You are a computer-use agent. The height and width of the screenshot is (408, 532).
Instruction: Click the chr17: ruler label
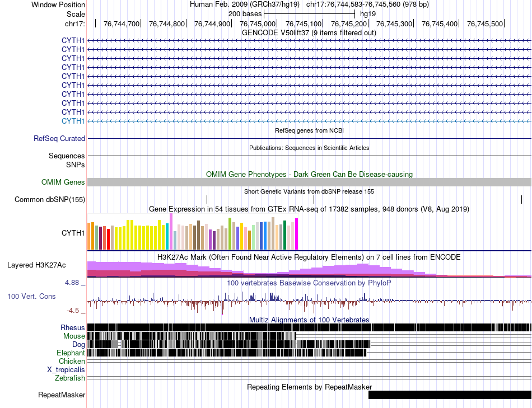(x=74, y=24)
